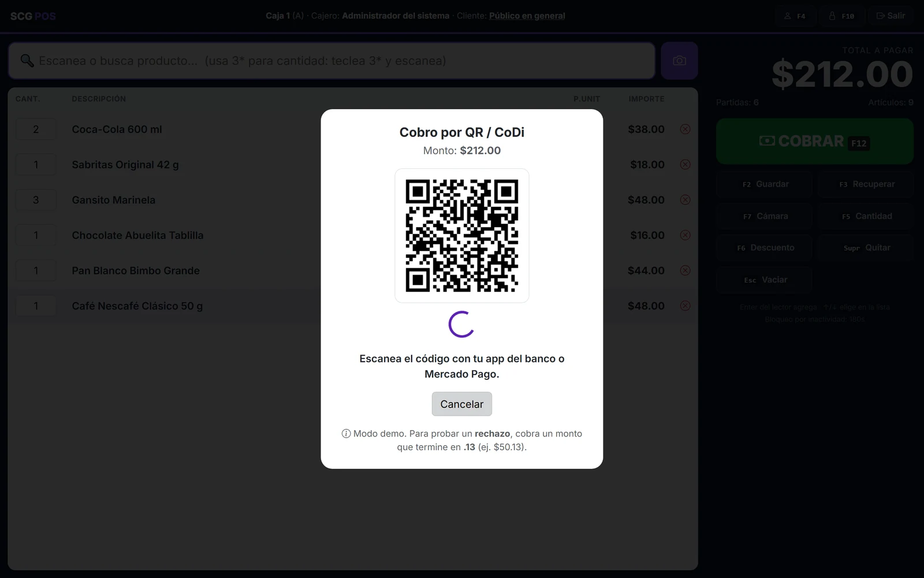The height and width of the screenshot is (578, 924).
Task: Click the info icon beside Modo demo
Action: pos(346,433)
